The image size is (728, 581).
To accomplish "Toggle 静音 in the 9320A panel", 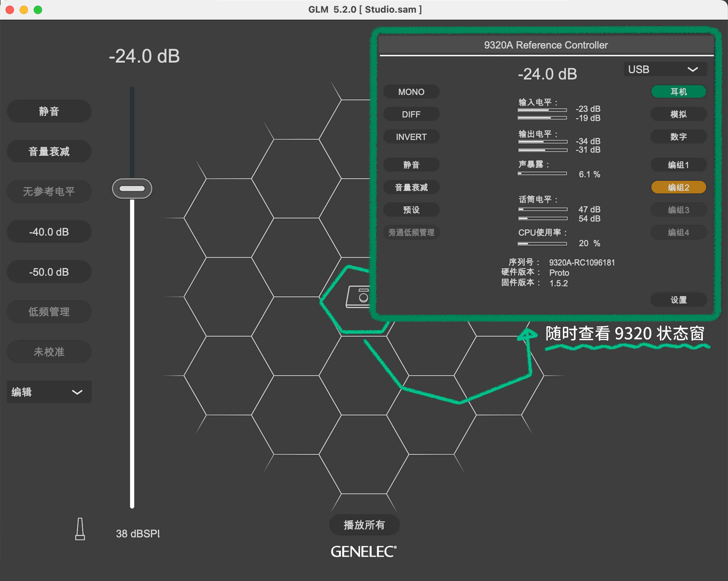I will [411, 165].
